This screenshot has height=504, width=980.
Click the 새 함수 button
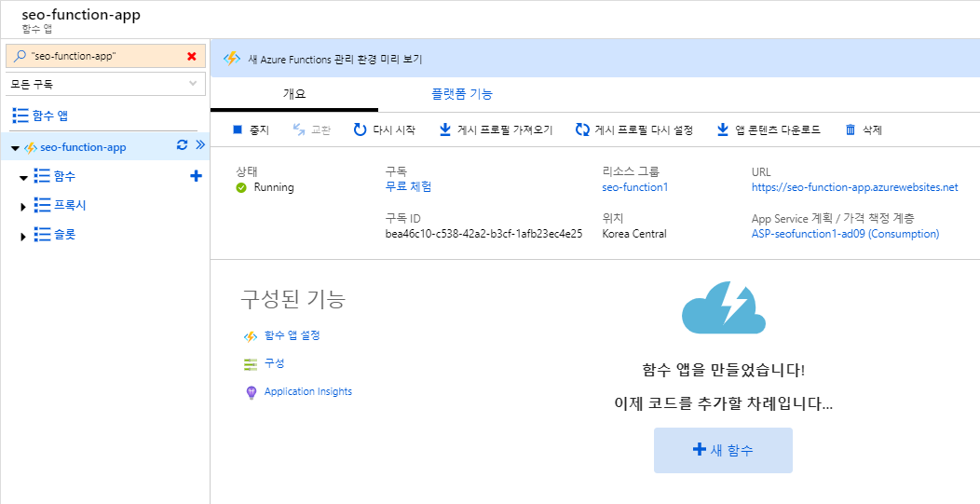pos(723,450)
